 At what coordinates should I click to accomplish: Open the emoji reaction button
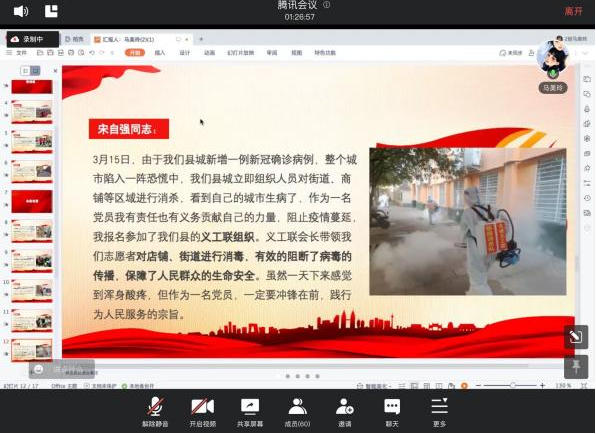[x=39, y=369]
